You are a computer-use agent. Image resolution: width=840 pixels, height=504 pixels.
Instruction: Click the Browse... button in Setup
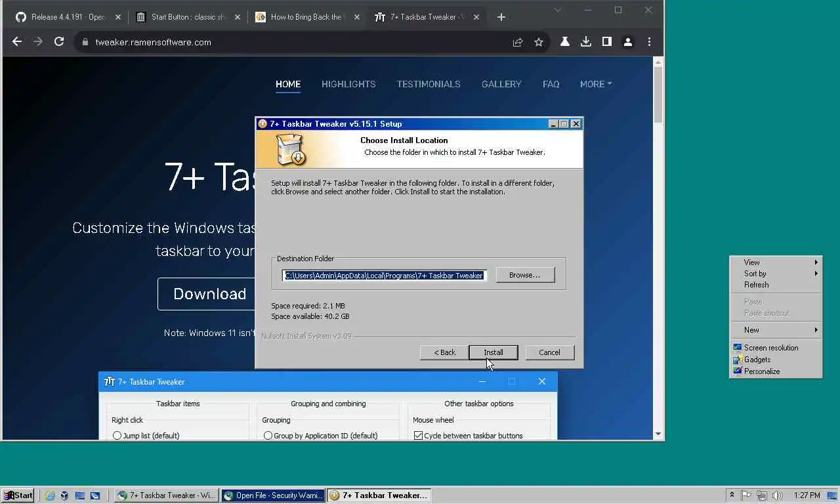[525, 275]
